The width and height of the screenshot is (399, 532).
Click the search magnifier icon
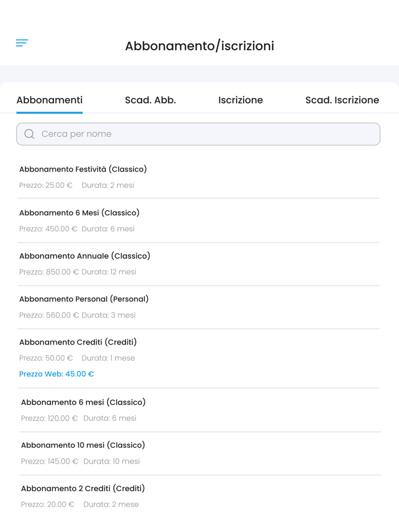29,134
